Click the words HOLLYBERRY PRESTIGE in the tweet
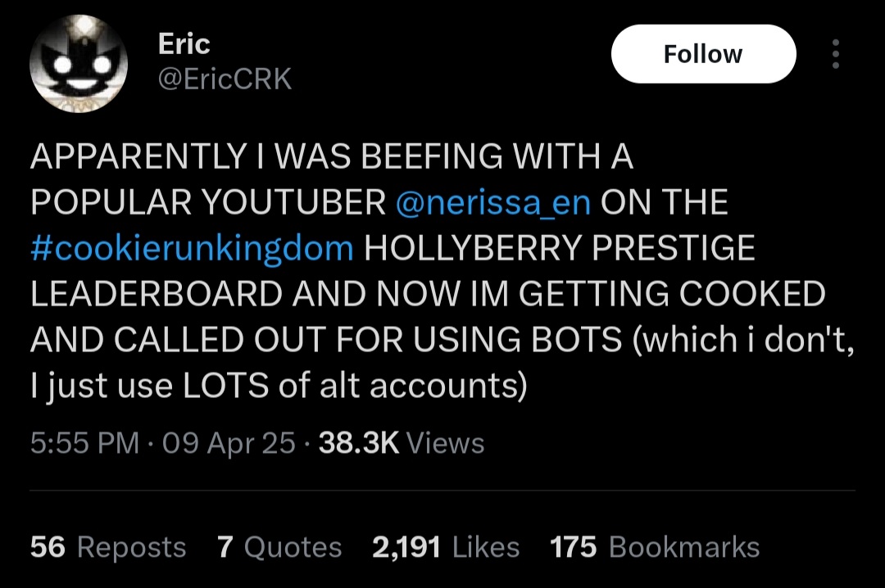 tap(559, 248)
